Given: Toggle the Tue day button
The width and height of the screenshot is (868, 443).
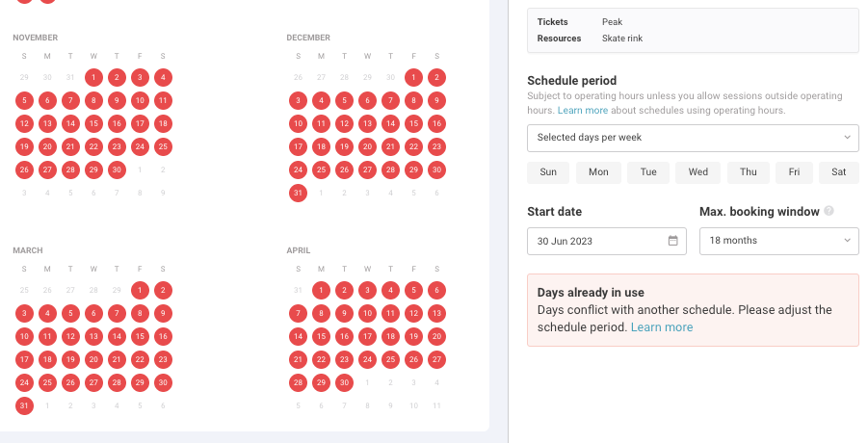Looking at the screenshot, I should point(648,172).
